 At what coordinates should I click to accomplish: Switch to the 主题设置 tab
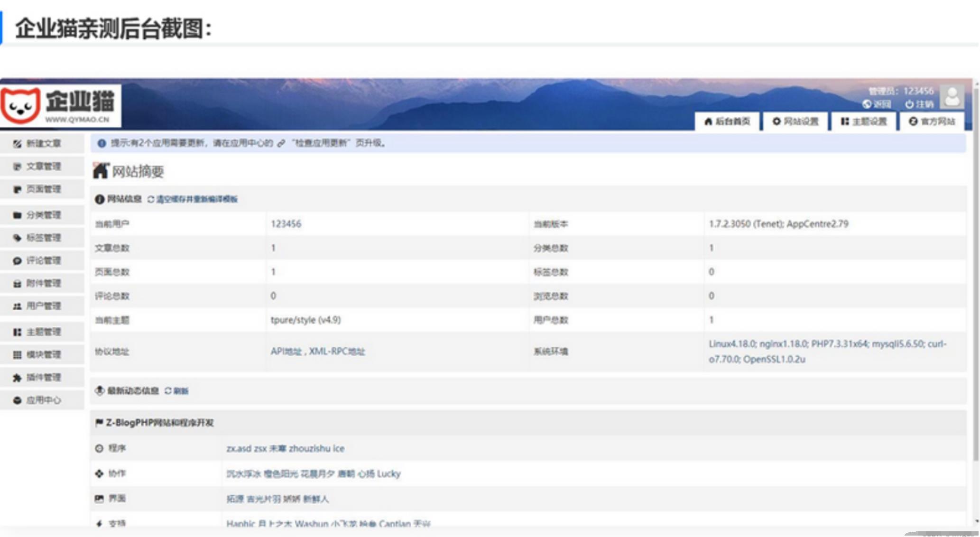point(864,121)
